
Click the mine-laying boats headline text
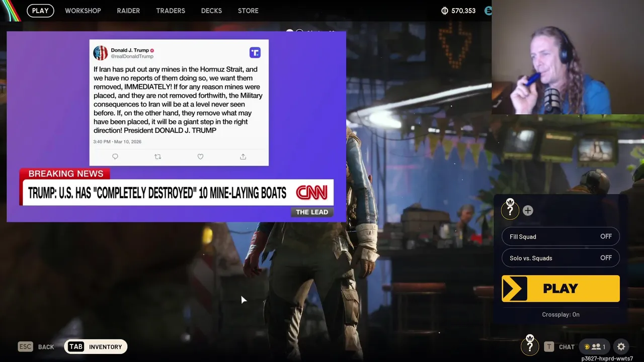157,193
